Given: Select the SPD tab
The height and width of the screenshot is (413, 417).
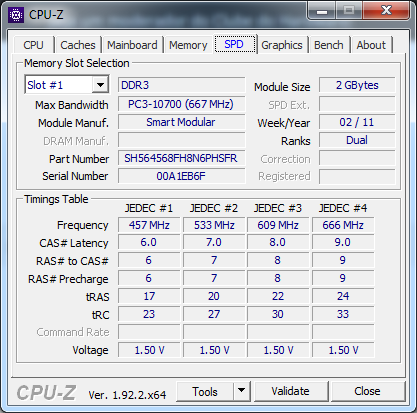Looking at the screenshot, I should click(235, 44).
